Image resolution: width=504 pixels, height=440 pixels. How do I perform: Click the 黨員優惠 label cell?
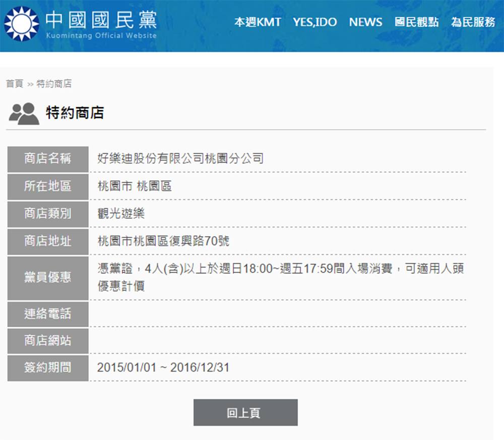[x=48, y=277]
